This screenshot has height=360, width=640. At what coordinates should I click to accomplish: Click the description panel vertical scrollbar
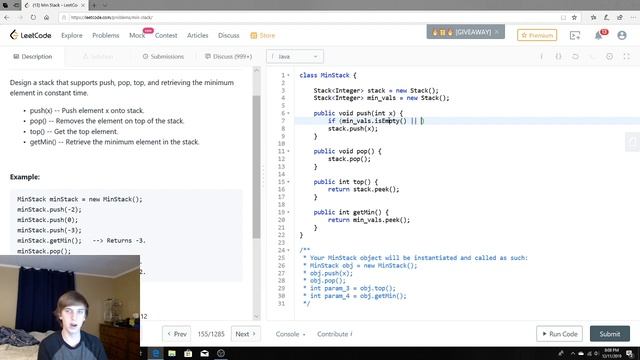(256, 167)
